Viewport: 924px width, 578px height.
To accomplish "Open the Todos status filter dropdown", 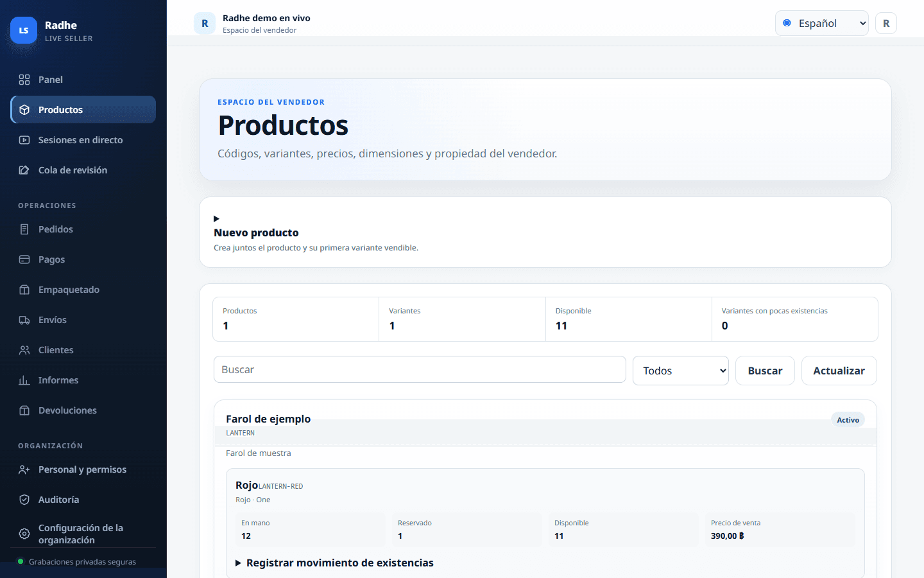I will tap(681, 371).
